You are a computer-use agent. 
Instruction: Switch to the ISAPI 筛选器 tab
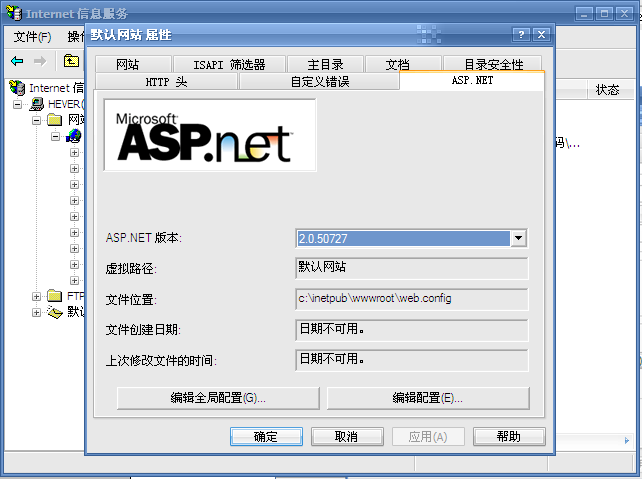[229, 64]
